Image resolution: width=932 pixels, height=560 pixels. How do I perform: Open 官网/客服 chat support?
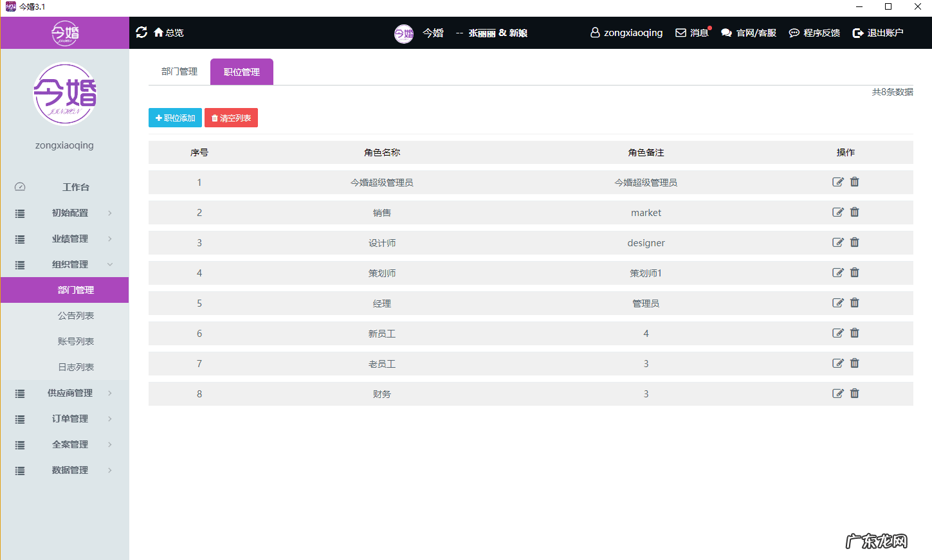[749, 33]
